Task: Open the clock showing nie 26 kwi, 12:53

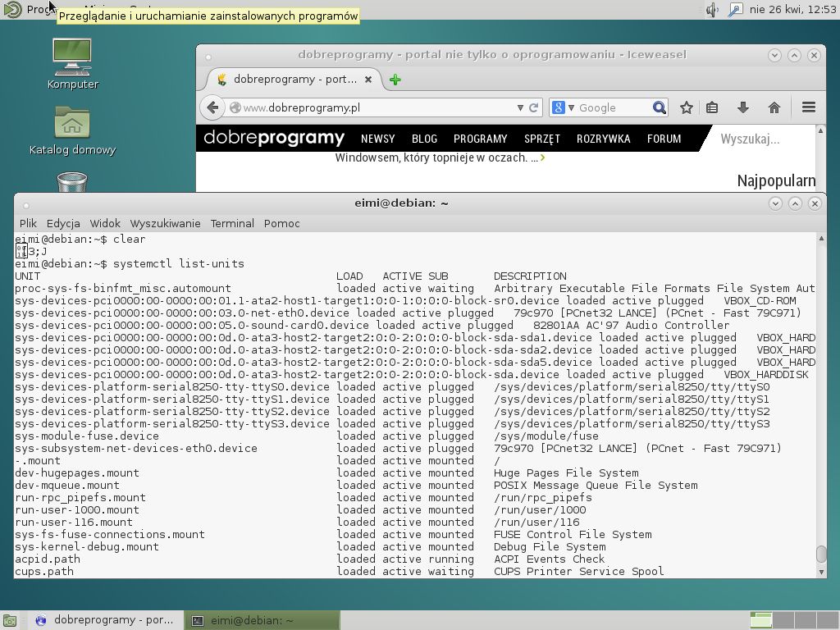Action: [793, 10]
